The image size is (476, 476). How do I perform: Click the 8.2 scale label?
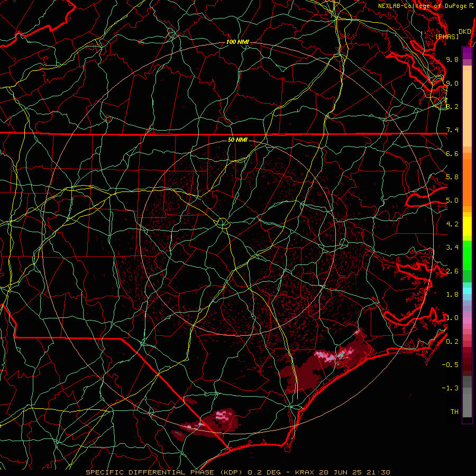coord(452,106)
